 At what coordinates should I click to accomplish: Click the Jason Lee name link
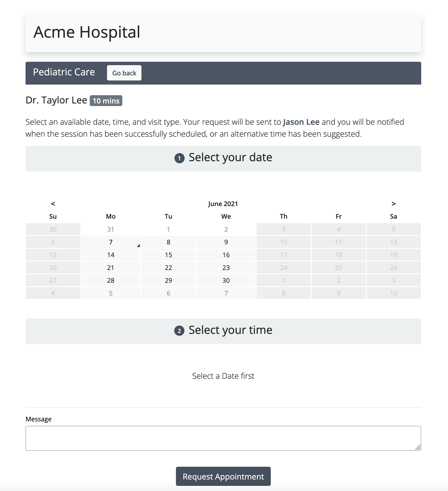[x=301, y=122]
